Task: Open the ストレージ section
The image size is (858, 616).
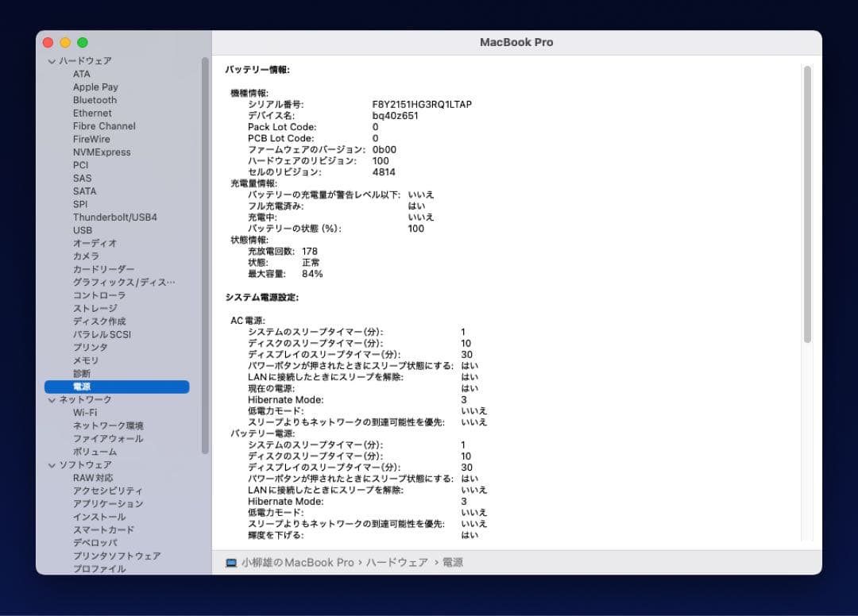Action: tap(94, 308)
